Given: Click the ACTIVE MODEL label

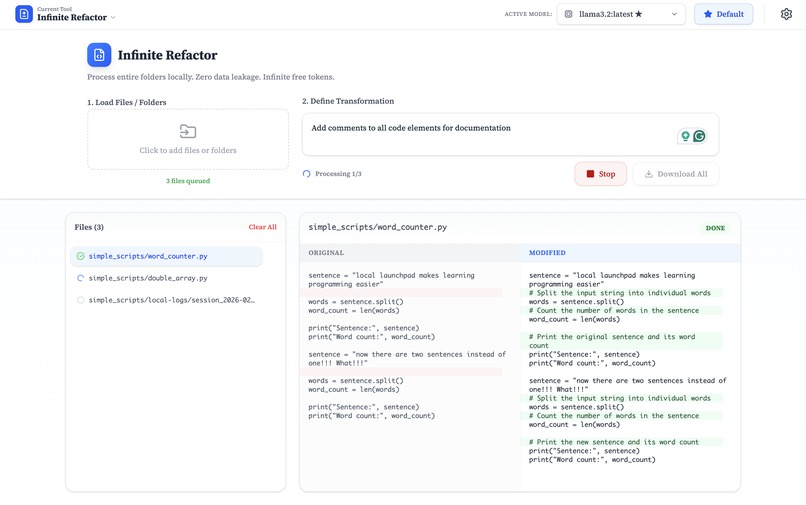Looking at the screenshot, I should click(528, 14).
